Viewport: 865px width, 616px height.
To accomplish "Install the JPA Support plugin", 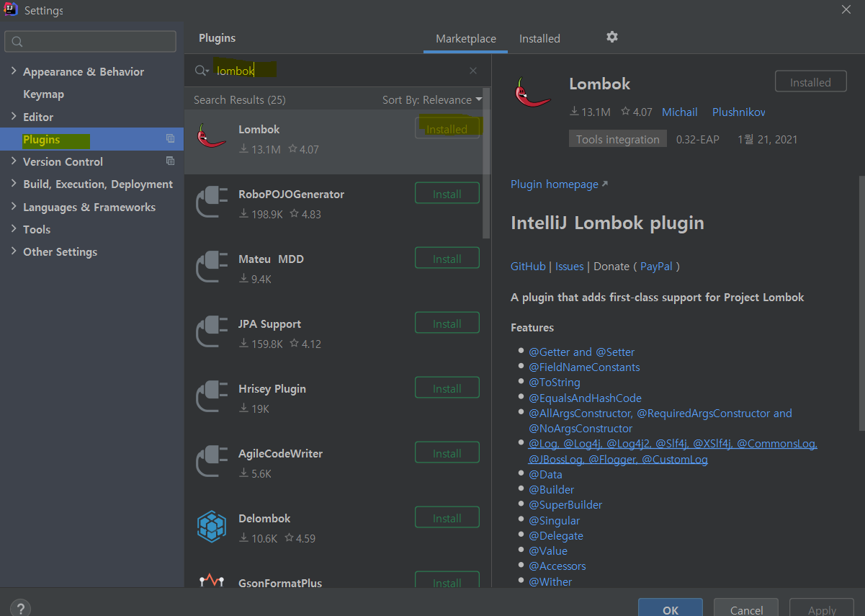I will (447, 323).
